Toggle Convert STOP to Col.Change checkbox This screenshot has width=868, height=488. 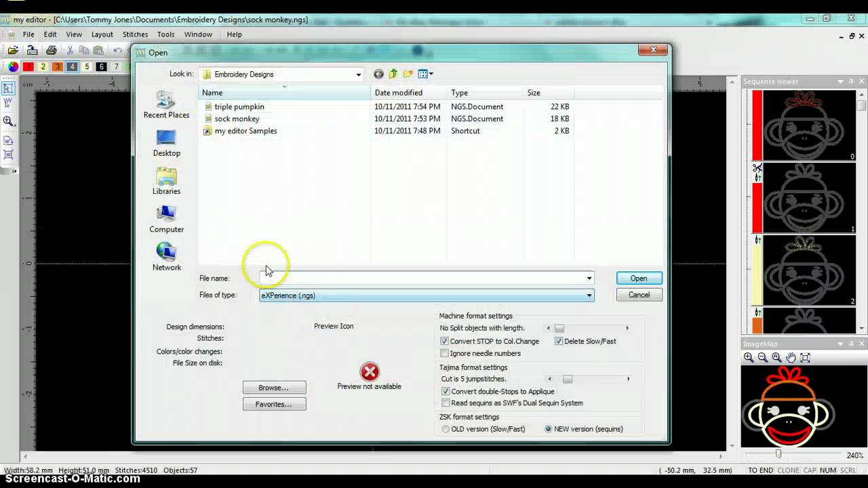click(444, 341)
